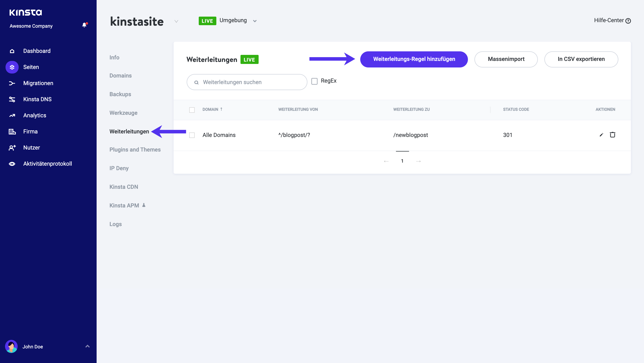Open the Dashboard from the sidebar
Screen dimensions: 644x363
(37, 51)
